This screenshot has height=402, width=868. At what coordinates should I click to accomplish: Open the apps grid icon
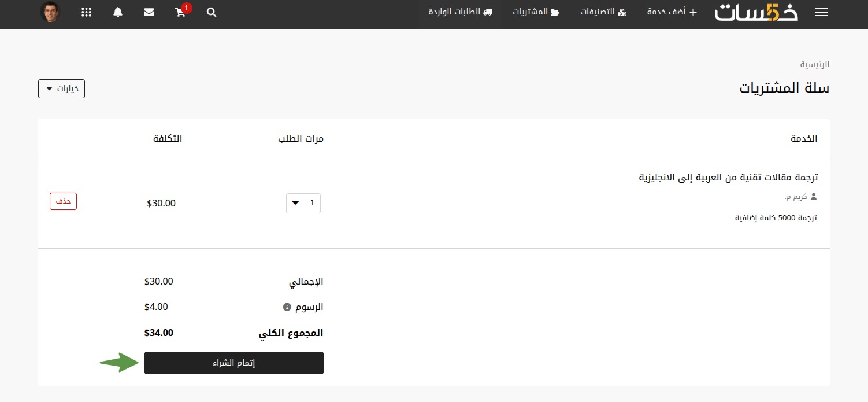tap(86, 12)
